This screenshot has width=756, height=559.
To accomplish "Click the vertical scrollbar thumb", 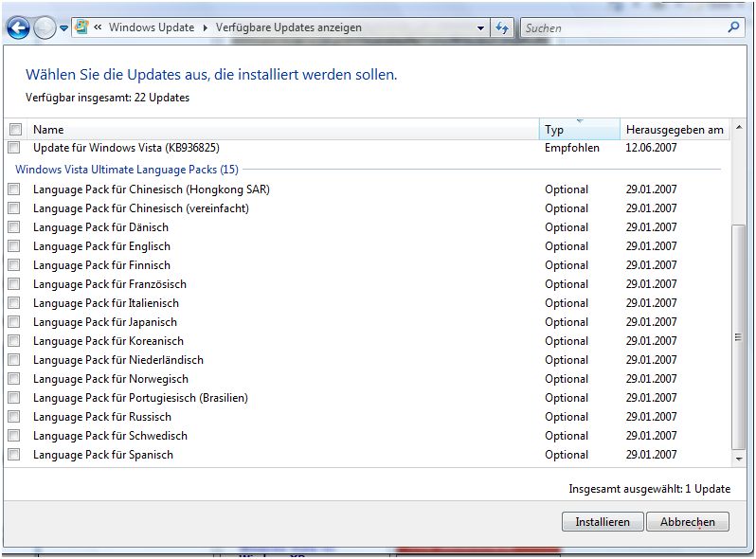I will pos(739,337).
